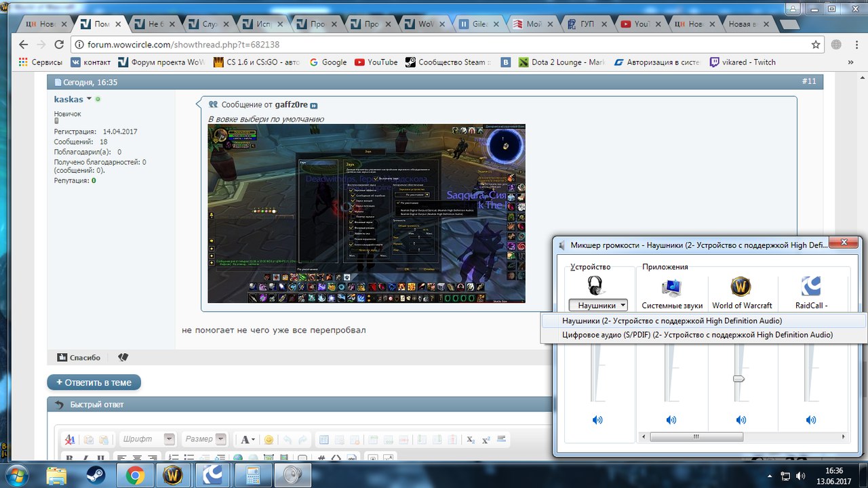Image resolution: width=868 pixels, height=488 pixels.
Task: Select Цифровое аудио (S/PDIF) device option
Action: [697, 335]
